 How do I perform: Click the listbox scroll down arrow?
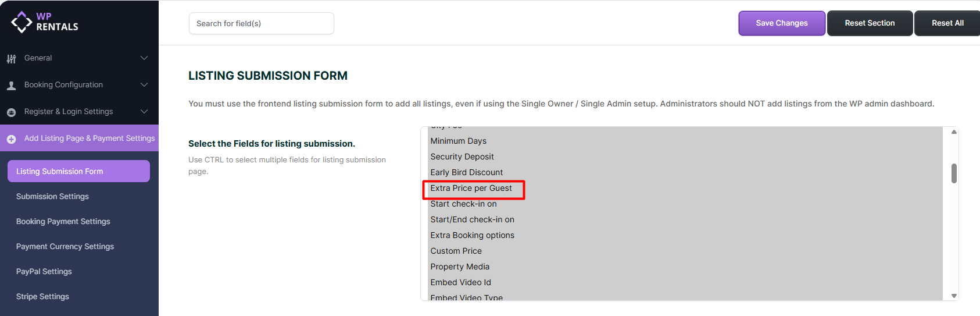coord(954,296)
